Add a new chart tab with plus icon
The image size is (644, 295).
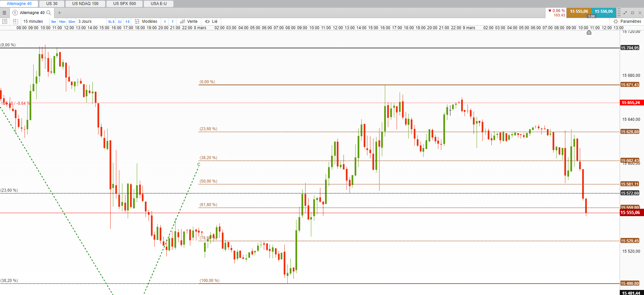(59, 13)
